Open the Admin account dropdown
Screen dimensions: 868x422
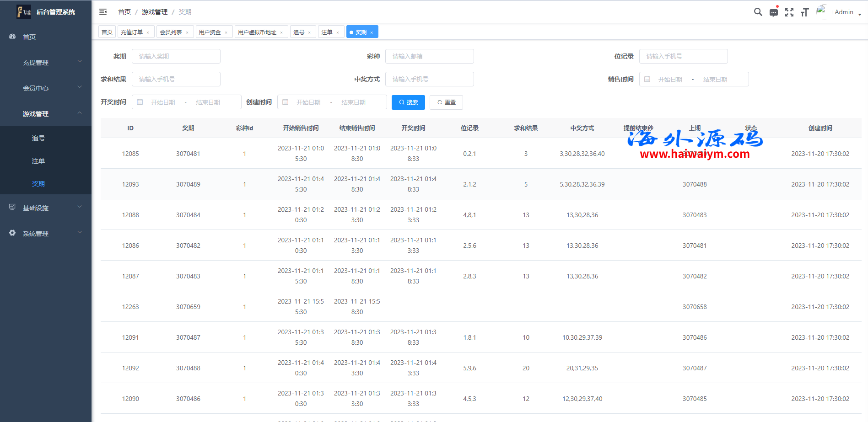pyautogui.click(x=847, y=12)
